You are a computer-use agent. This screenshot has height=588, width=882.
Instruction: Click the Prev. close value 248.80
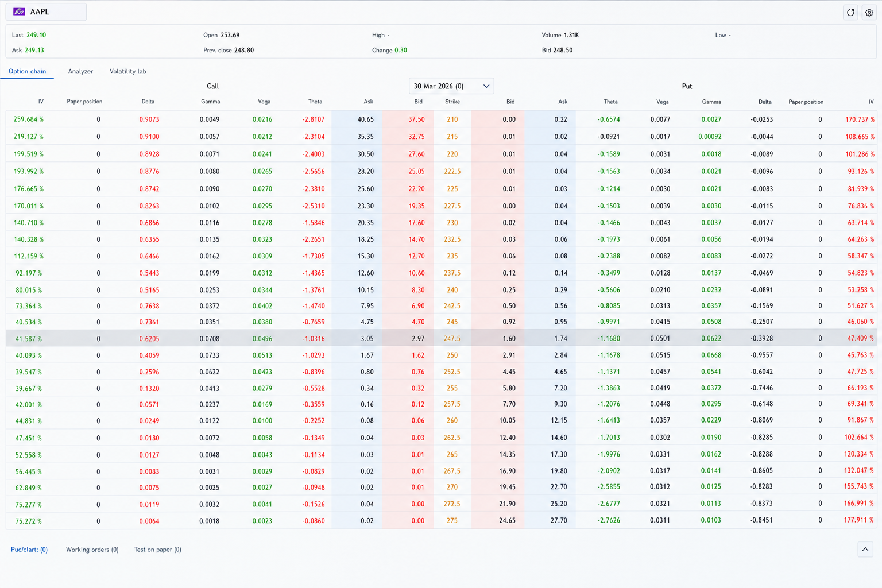tap(244, 50)
